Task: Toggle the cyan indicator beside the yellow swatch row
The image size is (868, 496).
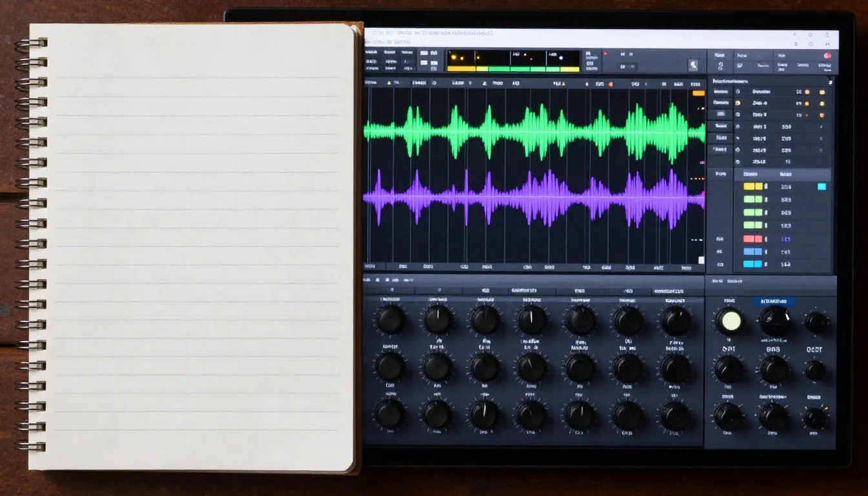Action: point(821,187)
